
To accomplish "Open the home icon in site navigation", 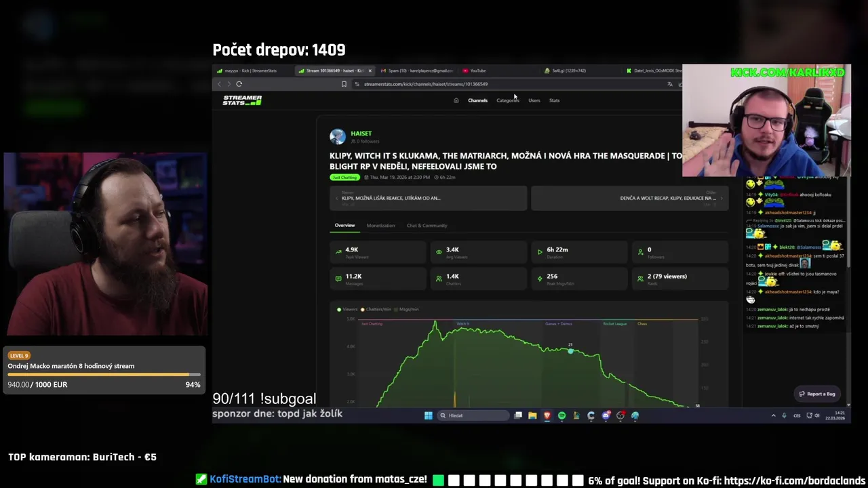I will [456, 100].
